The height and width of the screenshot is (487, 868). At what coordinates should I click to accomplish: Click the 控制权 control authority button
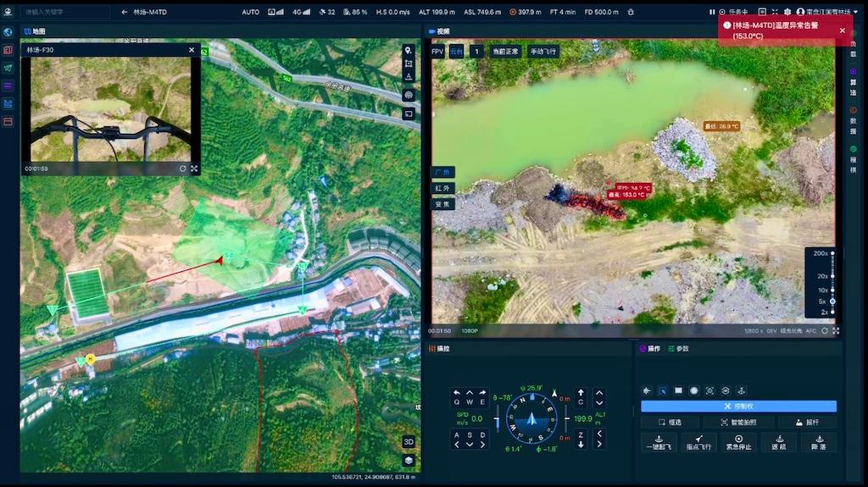point(738,407)
